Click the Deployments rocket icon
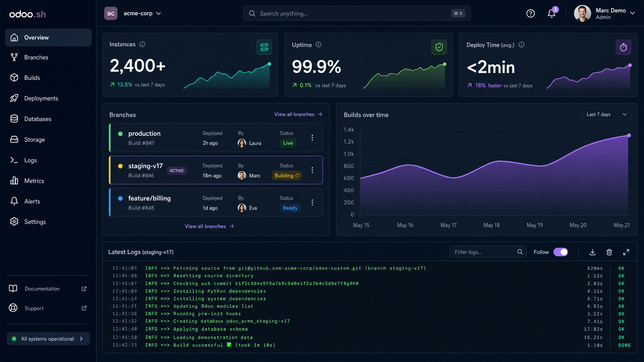The width and height of the screenshot is (644, 362). click(14, 98)
